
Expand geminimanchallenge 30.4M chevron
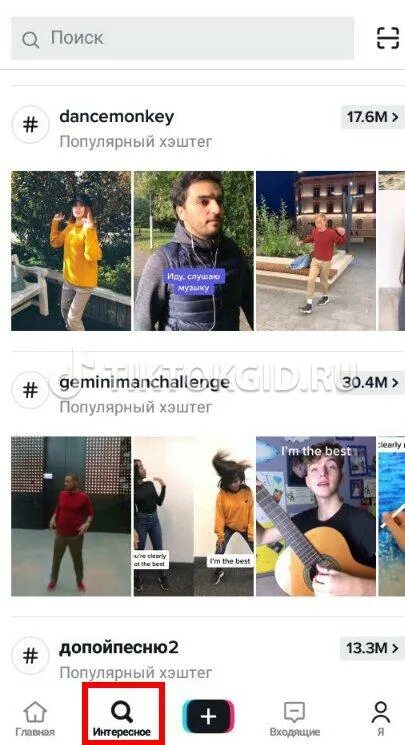(370, 382)
